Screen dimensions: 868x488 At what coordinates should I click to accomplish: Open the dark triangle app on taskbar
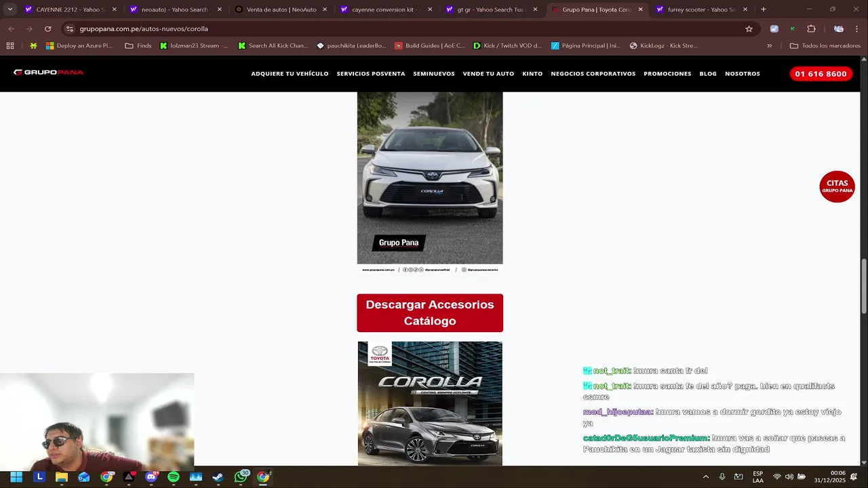pos(129,477)
